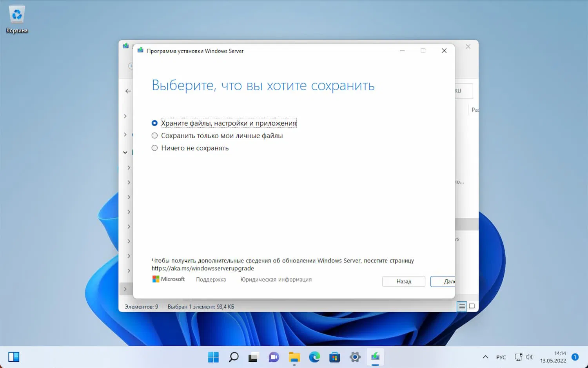The height and width of the screenshot is (368, 588).
Task: Click 'Выбран 1 элемент: 93,4 КБ' status text
Action: pos(201,307)
